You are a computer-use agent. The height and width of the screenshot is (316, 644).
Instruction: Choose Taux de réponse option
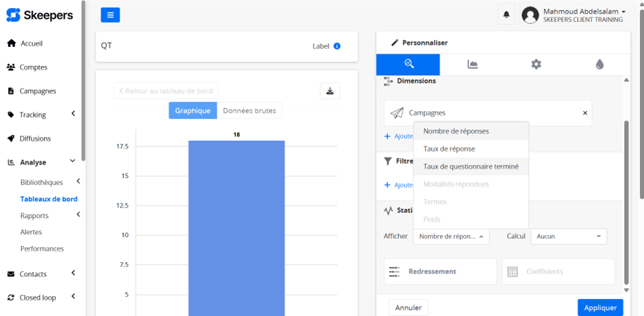[449, 148]
